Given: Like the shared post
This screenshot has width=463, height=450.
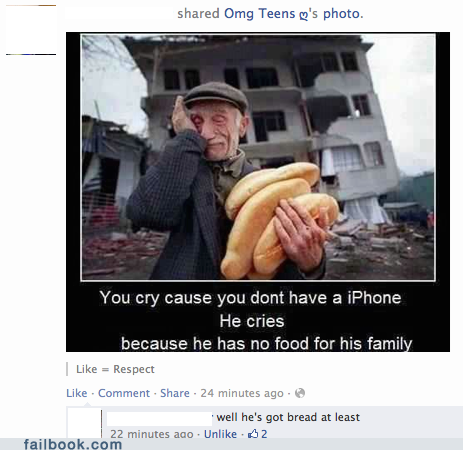Looking at the screenshot, I should [x=77, y=393].
